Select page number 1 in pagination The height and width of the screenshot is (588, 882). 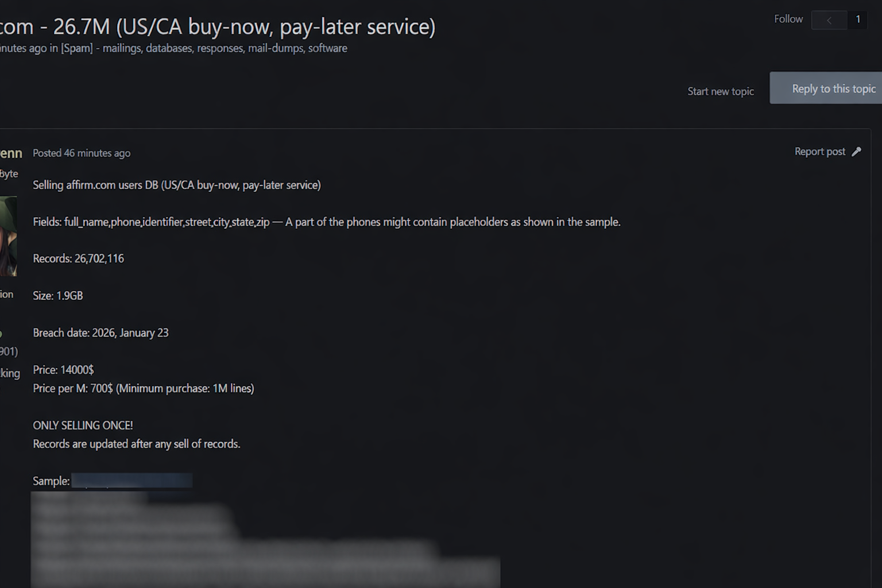858,20
